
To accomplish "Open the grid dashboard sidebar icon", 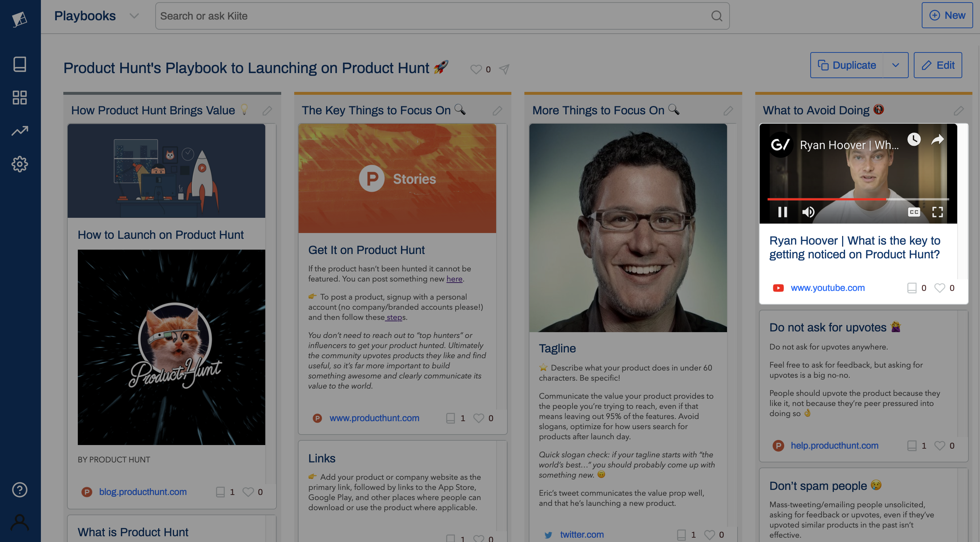I will (x=20, y=97).
